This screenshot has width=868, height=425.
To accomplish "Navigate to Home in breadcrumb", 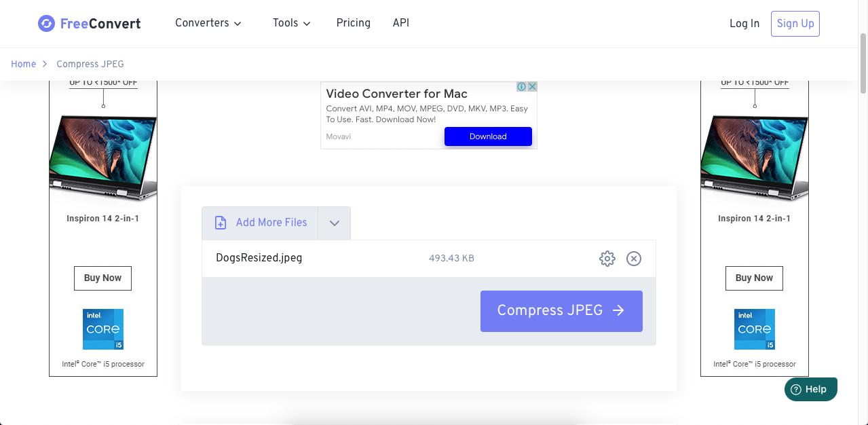I will pyautogui.click(x=23, y=64).
